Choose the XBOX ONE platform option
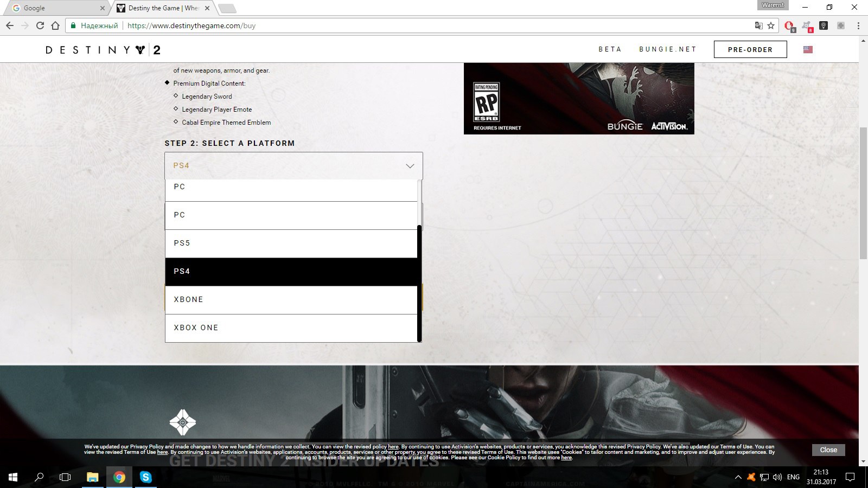 click(x=291, y=328)
